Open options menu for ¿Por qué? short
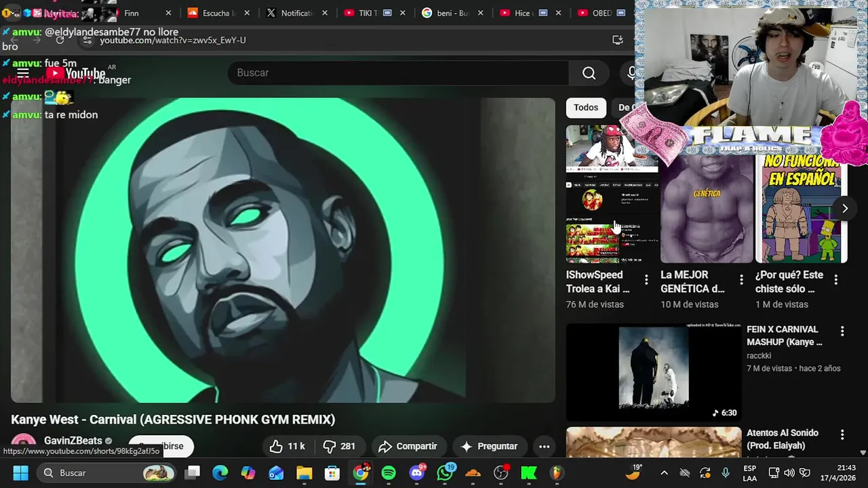868x488 pixels. pos(836,279)
